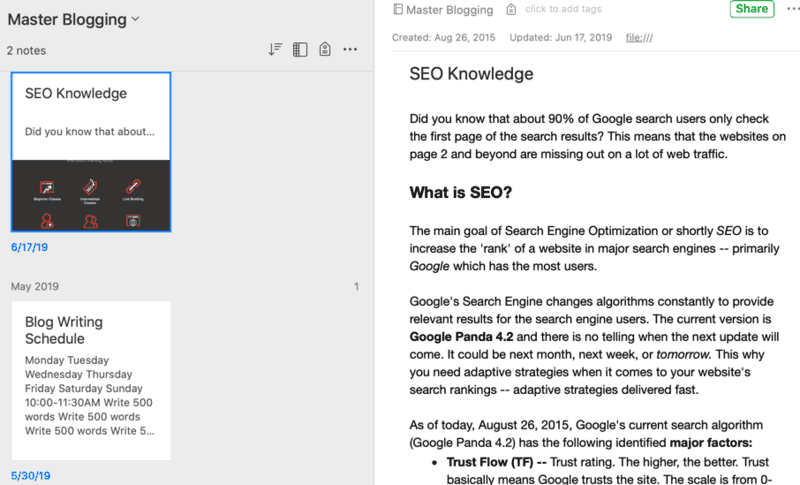Click the 5/30/19 date label
800x485 pixels.
coord(31,476)
